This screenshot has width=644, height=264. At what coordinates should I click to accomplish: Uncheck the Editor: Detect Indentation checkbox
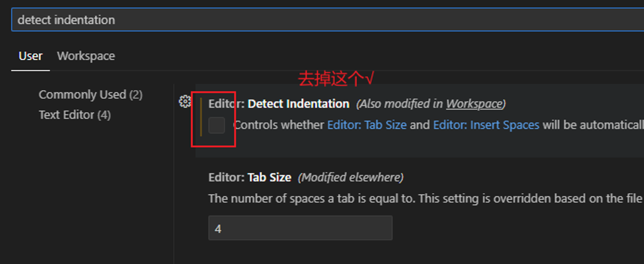[216, 126]
